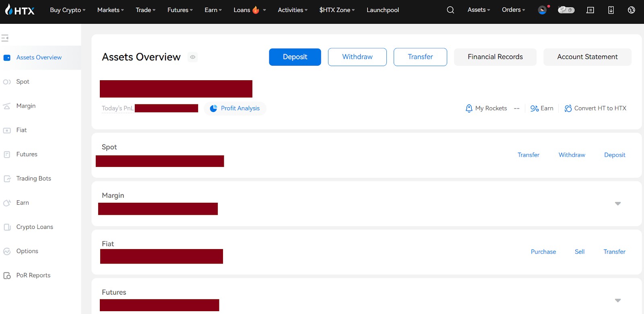This screenshot has height=314, width=644.
Task: Click the My Rockets bell icon
Action: tap(469, 108)
